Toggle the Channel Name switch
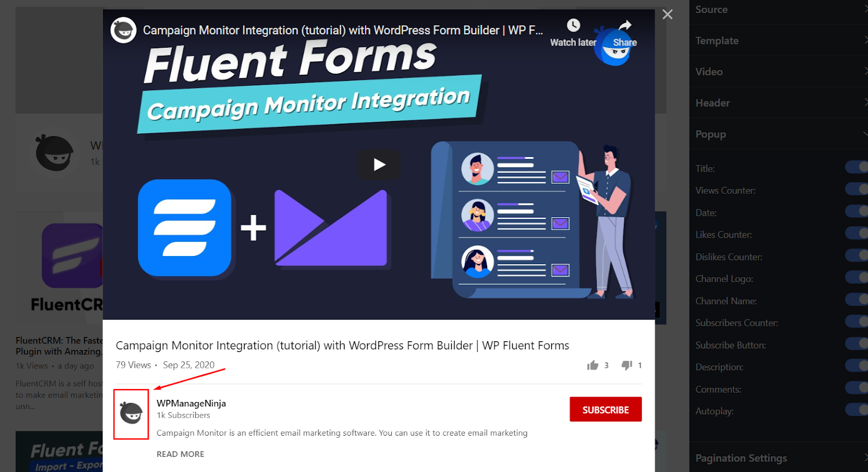868x472 pixels. point(857,299)
